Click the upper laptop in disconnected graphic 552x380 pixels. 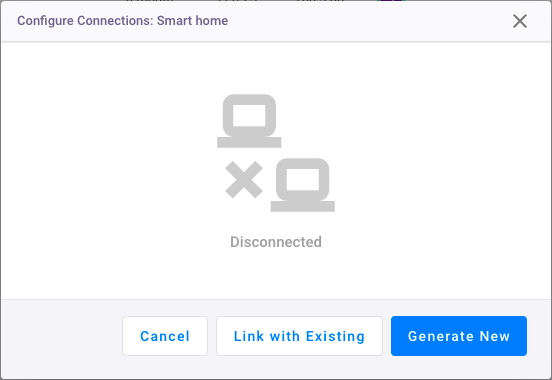249,121
